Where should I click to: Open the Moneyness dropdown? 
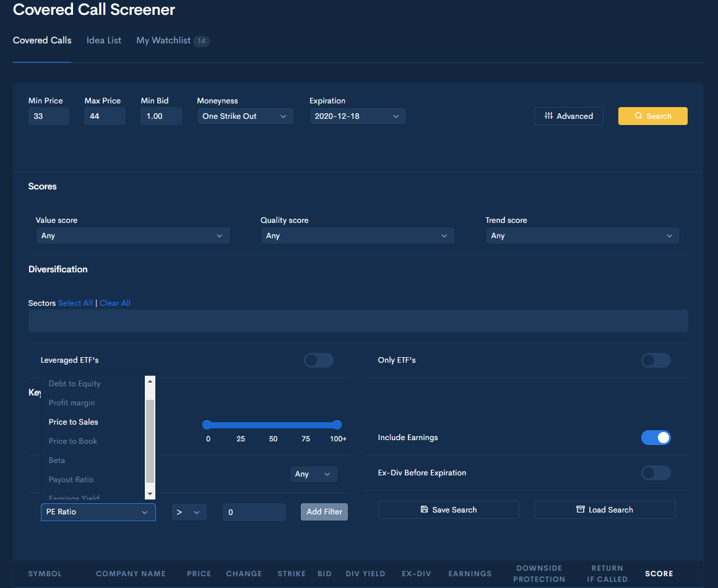pyautogui.click(x=245, y=116)
